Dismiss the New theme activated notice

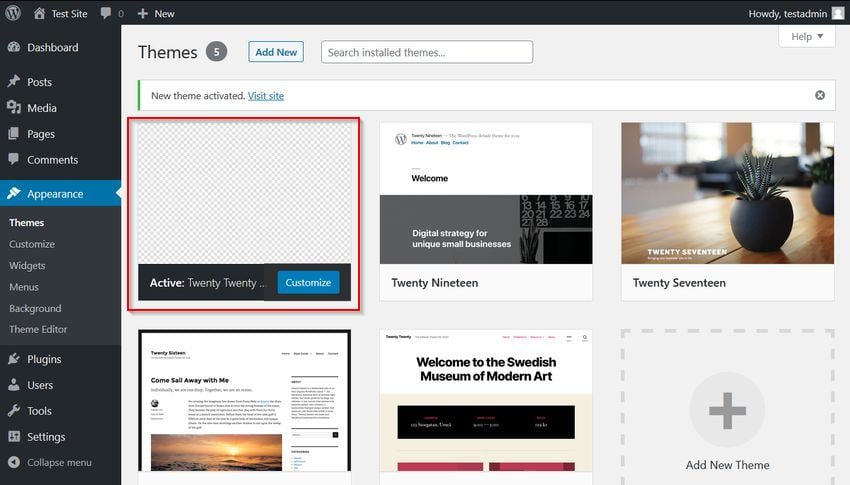[820, 95]
